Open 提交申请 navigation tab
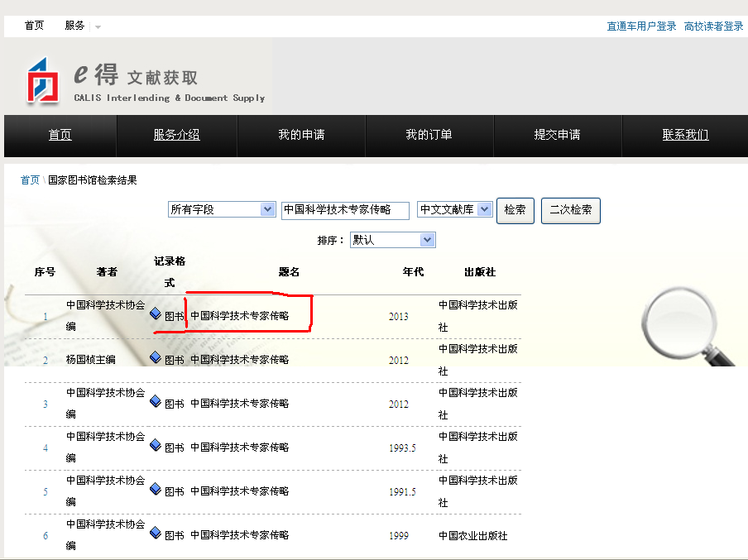The width and height of the screenshot is (748, 560). 557,135
